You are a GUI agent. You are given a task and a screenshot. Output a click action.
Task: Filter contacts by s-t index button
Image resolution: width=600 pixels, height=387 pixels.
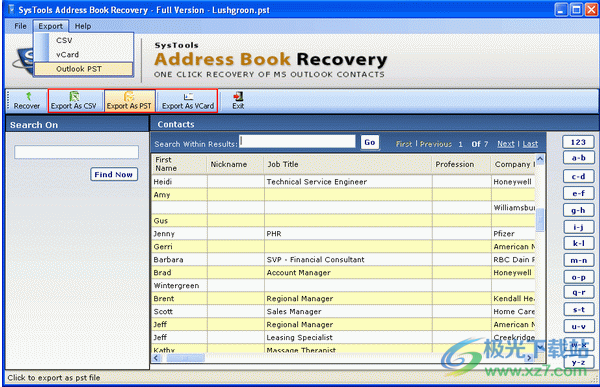[579, 309]
